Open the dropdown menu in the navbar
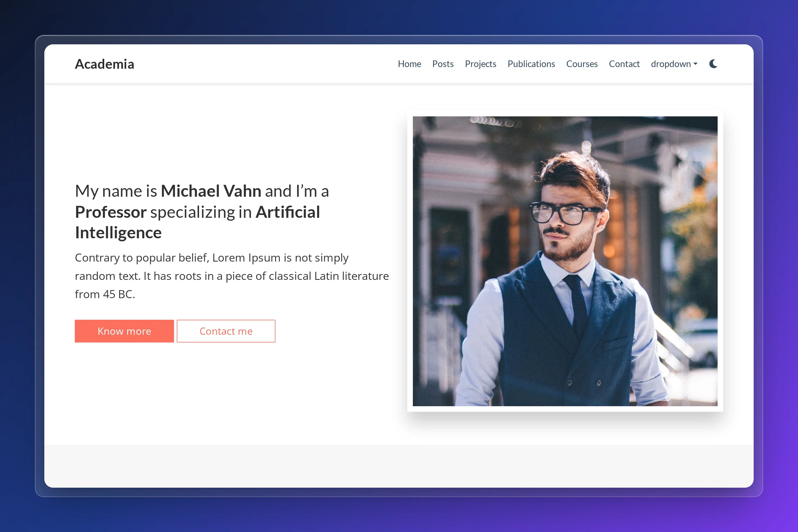 pyautogui.click(x=674, y=64)
